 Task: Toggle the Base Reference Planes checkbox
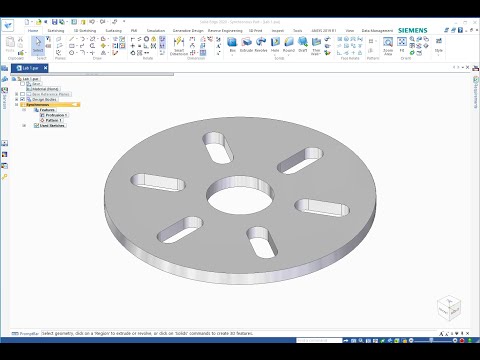point(23,94)
